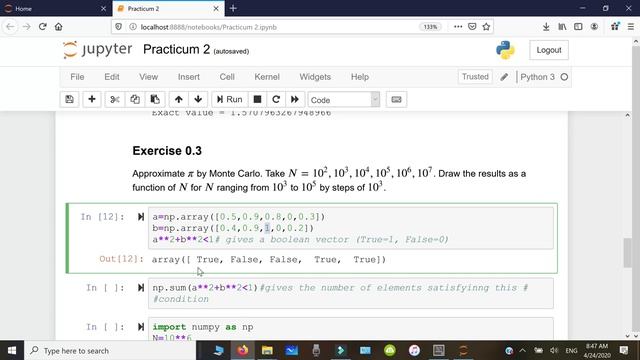Open File Explorer from the taskbar
This screenshot has width=640, height=360.
(267, 350)
